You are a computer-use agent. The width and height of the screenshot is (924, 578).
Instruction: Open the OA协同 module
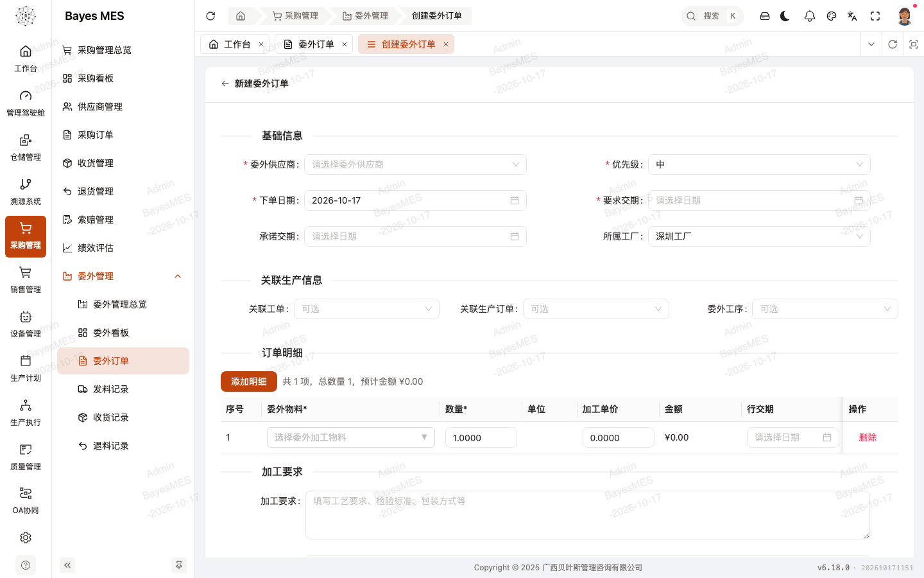(x=26, y=501)
